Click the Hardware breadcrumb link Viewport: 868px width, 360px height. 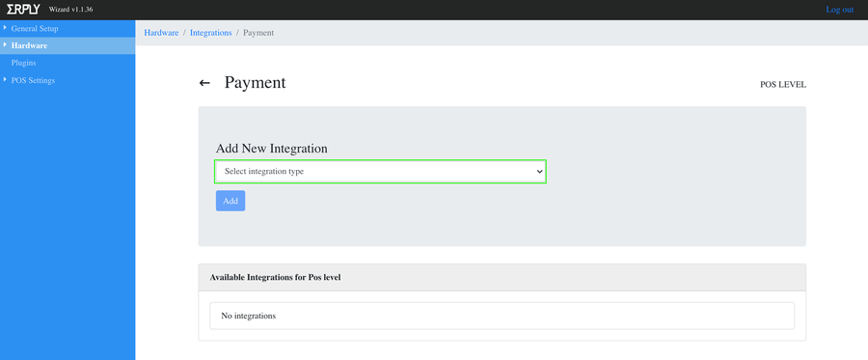(x=161, y=33)
